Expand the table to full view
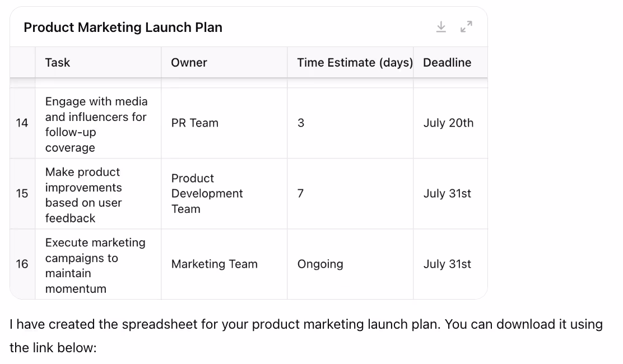 (466, 27)
